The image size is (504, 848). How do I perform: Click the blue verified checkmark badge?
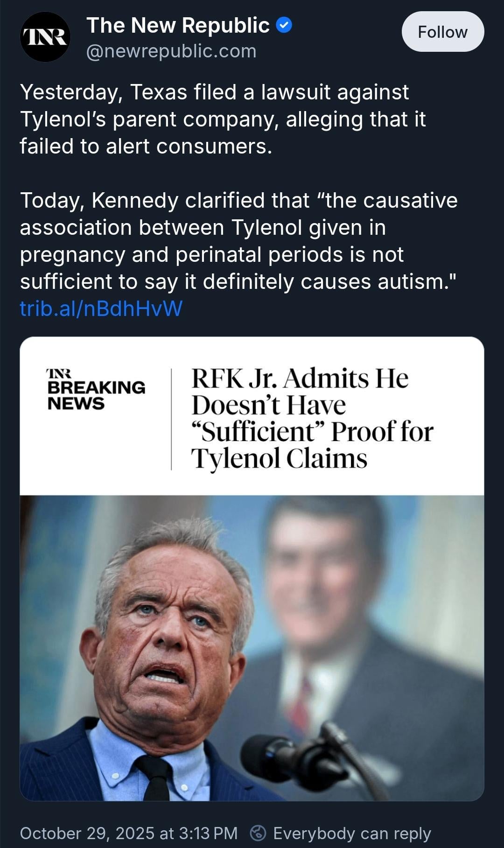click(x=284, y=25)
